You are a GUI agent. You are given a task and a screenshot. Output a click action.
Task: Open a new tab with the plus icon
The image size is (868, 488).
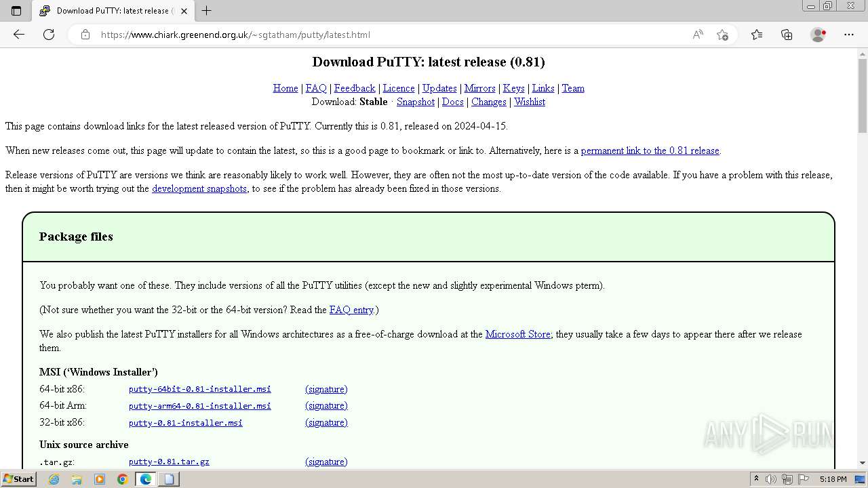click(x=207, y=11)
